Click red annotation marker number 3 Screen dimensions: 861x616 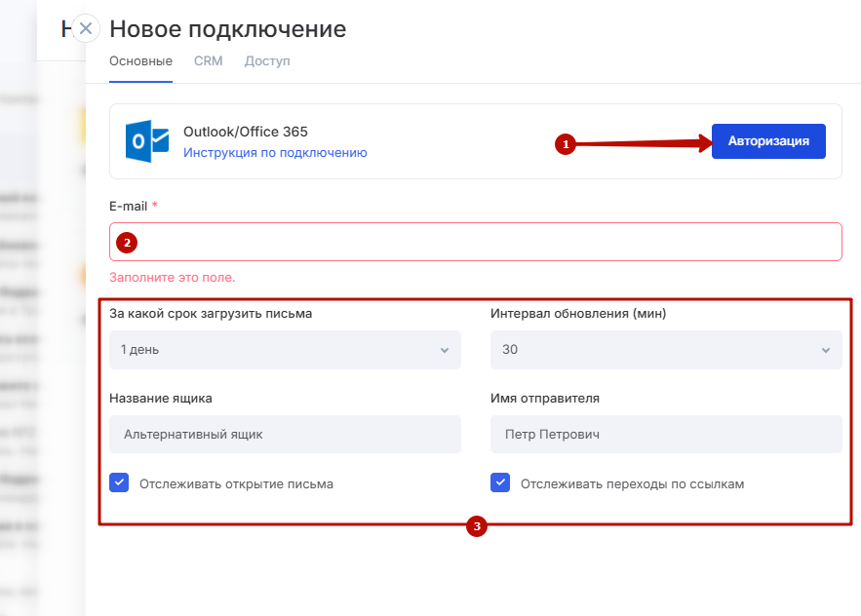(476, 527)
